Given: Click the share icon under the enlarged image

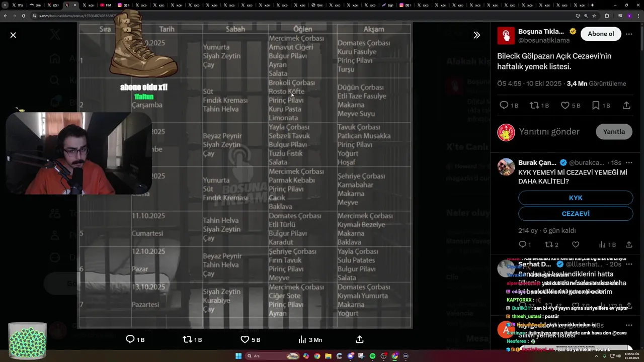Looking at the screenshot, I should 359,339.
